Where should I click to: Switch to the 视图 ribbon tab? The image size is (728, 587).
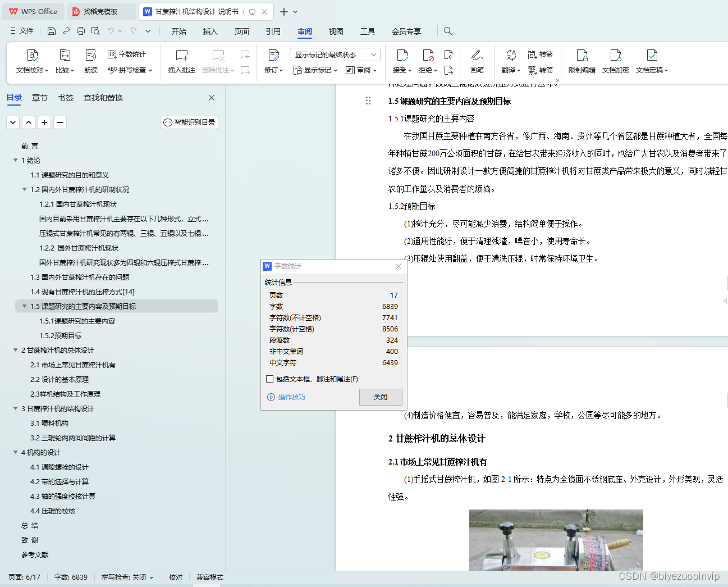pyautogui.click(x=336, y=31)
